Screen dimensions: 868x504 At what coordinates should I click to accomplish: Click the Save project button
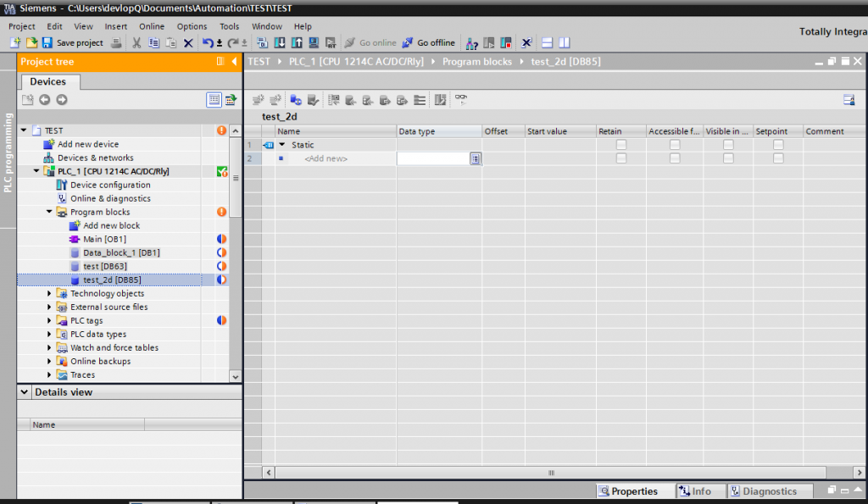[x=73, y=42]
